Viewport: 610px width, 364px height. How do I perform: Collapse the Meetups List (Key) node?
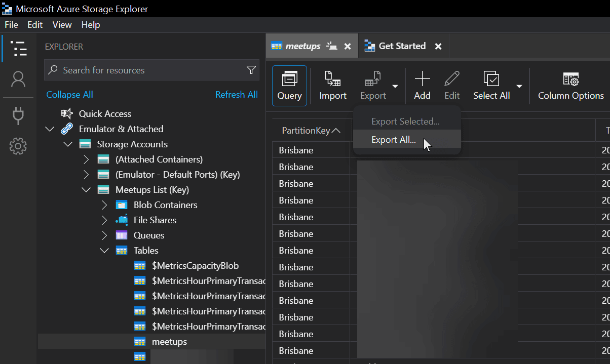pos(86,190)
